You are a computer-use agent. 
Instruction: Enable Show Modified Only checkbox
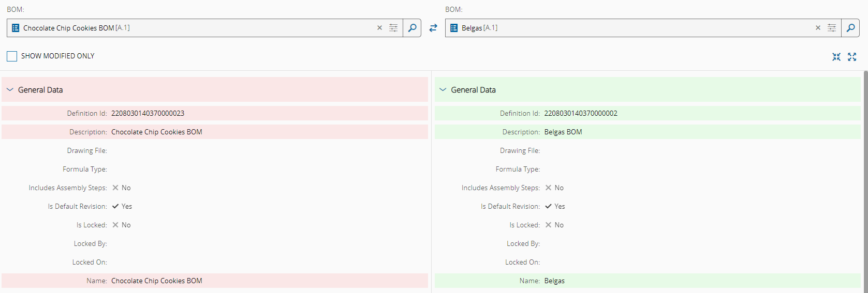pyautogui.click(x=12, y=56)
